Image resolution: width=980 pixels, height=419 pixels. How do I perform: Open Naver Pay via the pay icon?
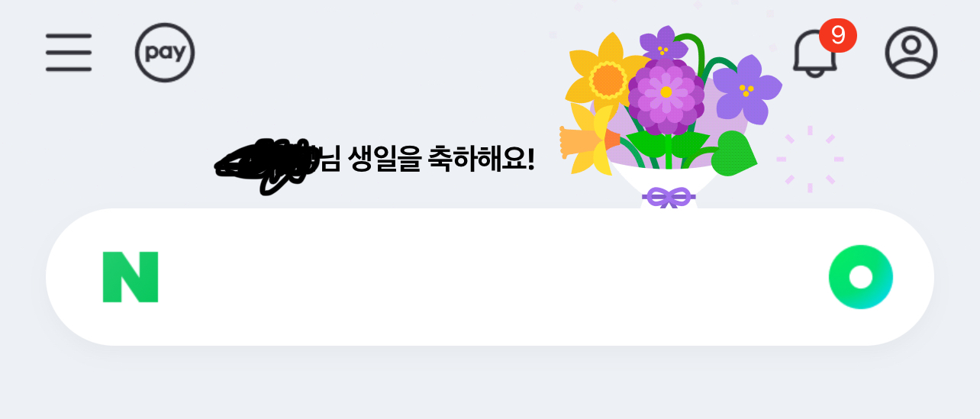click(x=165, y=53)
